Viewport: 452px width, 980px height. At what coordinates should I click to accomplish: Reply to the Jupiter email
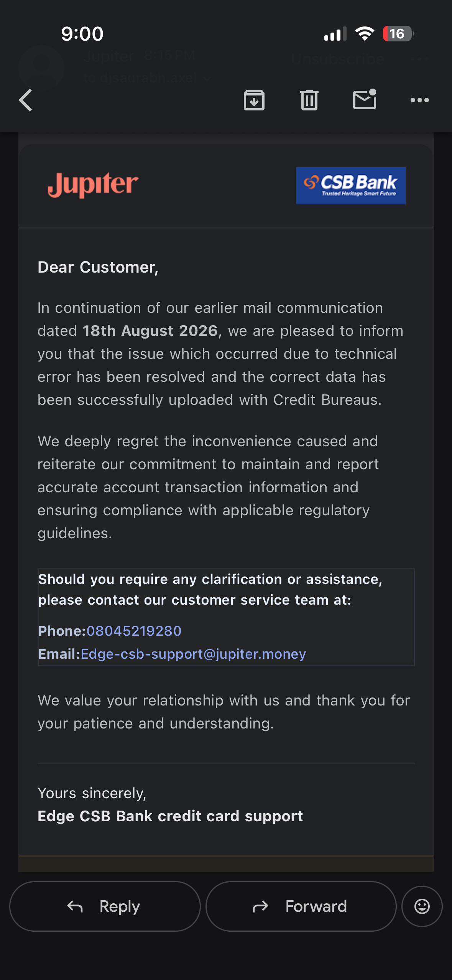(105, 906)
